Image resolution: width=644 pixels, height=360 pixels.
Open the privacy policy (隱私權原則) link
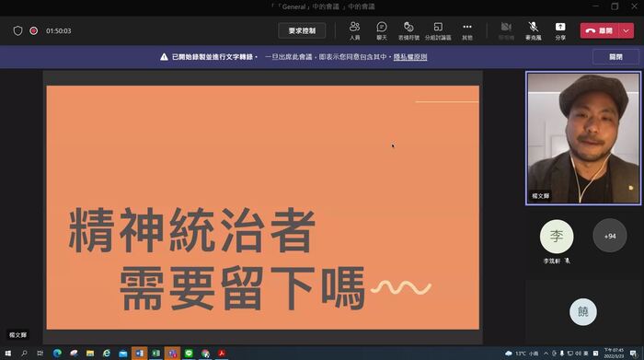pos(410,57)
